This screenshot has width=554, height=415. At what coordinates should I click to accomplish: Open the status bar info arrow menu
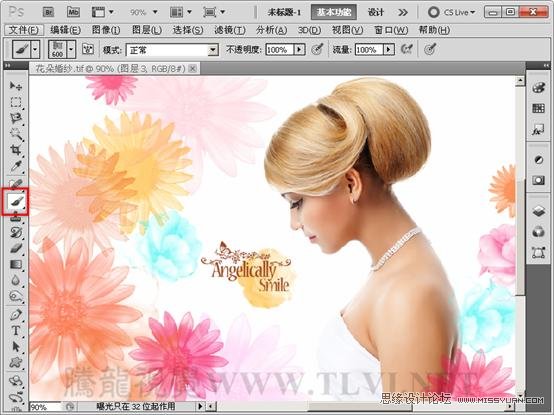tap(200, 407)
